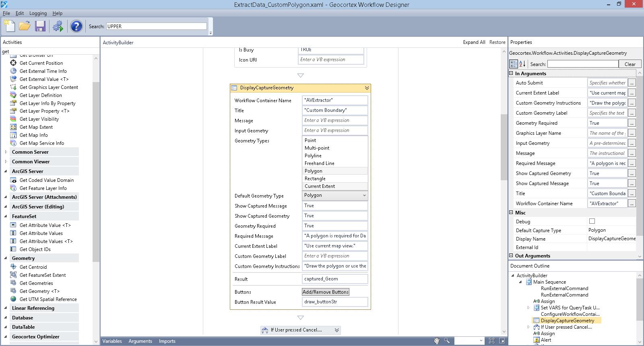Edit the Title field with Custom Boundary

pos(335,110)
